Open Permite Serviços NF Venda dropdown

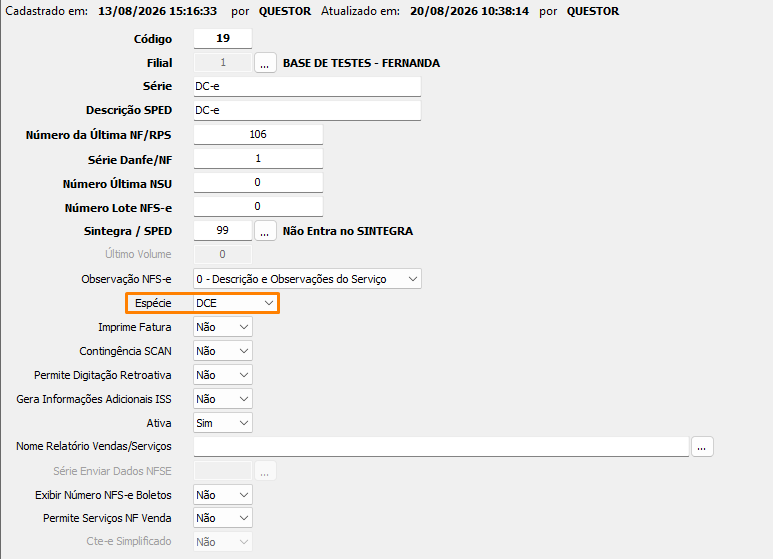pyautogui.click(x=223, y=518)
